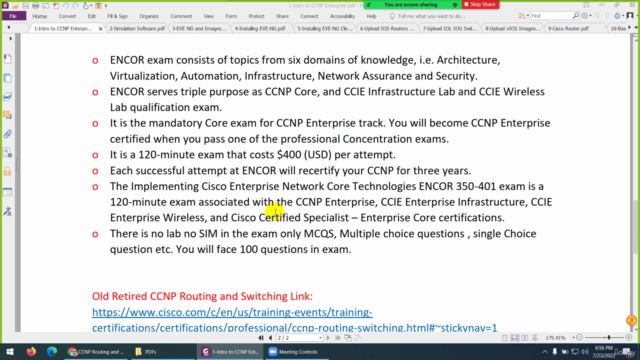
Task: Open the cisco.com CCNP routing-switching link
Action: tap(294, 320)
